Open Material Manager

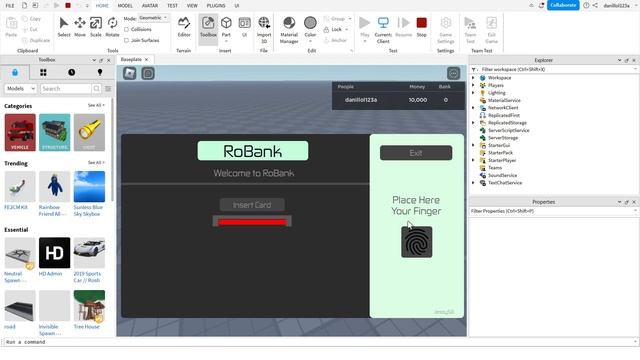click(289, 29)
